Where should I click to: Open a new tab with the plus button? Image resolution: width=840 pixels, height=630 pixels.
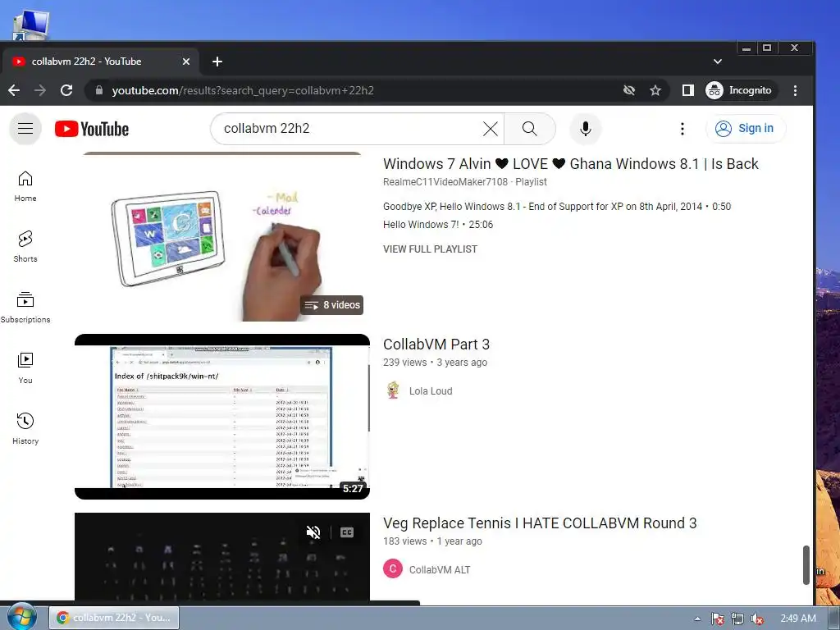(217, 62)
